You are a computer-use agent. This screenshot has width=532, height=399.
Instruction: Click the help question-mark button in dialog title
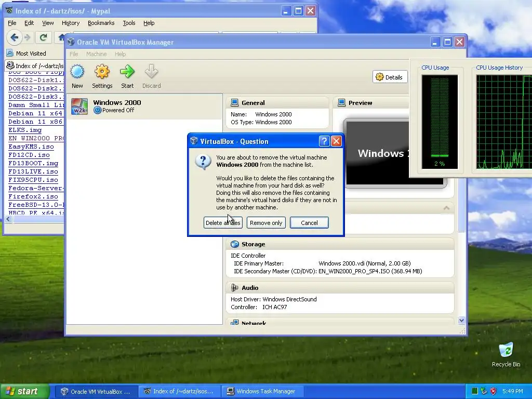click(324, 141)
